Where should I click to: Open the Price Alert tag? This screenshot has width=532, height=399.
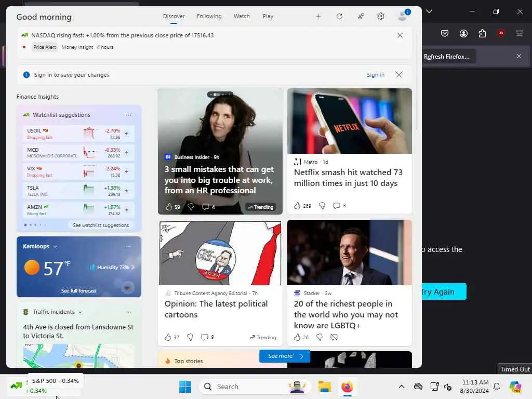tap(45, 47)
